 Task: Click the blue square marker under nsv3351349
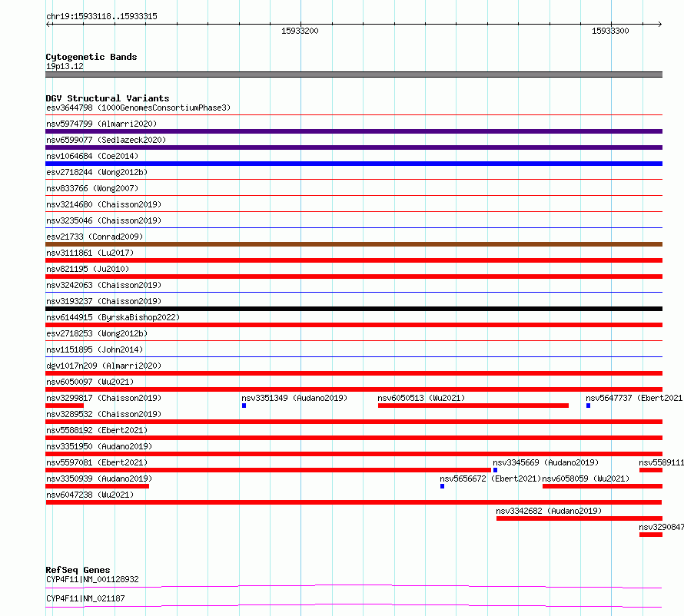pyautogui.click(x=244, y=406)
